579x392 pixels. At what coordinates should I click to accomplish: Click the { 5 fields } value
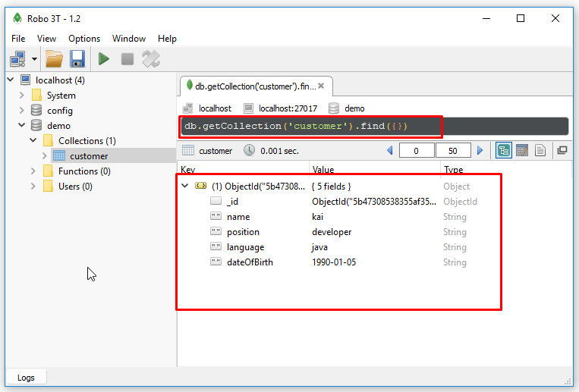331,187
